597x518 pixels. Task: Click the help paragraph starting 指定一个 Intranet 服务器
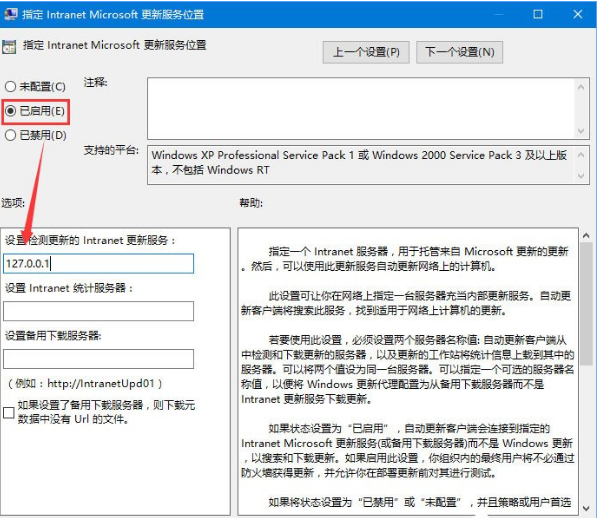tap(405, 259)
